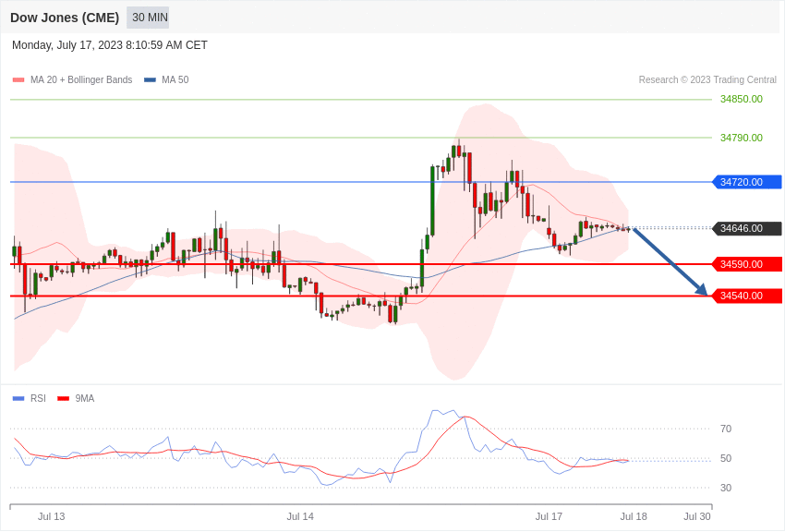The image size is (785, 532).
Task: Click the RSI legend color swatch
Action: pos(18,399)
